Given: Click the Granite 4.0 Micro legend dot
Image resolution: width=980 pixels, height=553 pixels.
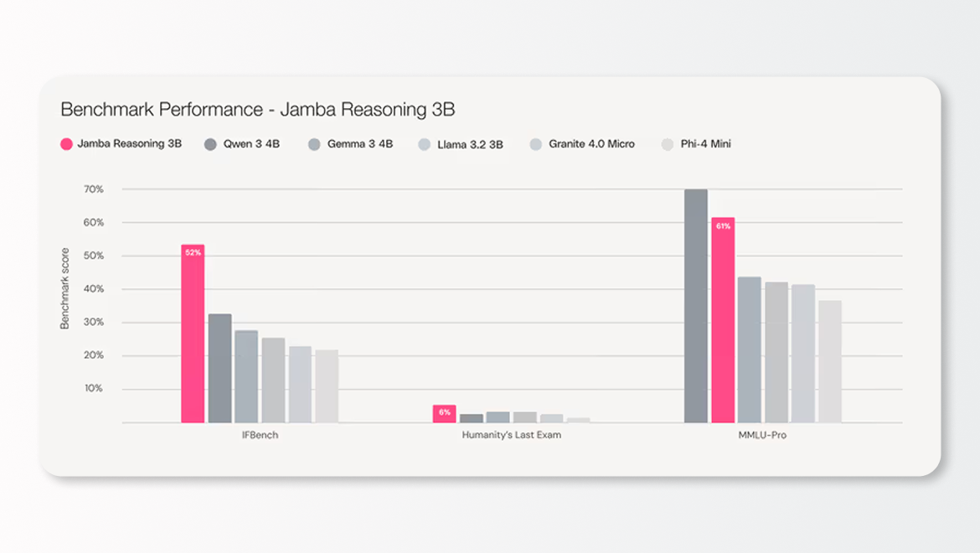Looking at the screenshot, I should pyautogui.click(x=535, y=143).
